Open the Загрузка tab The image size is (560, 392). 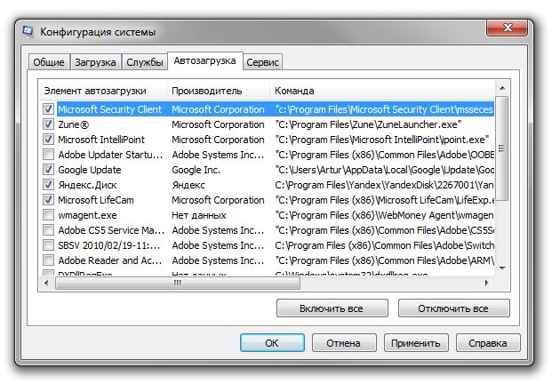coord(95,62)
